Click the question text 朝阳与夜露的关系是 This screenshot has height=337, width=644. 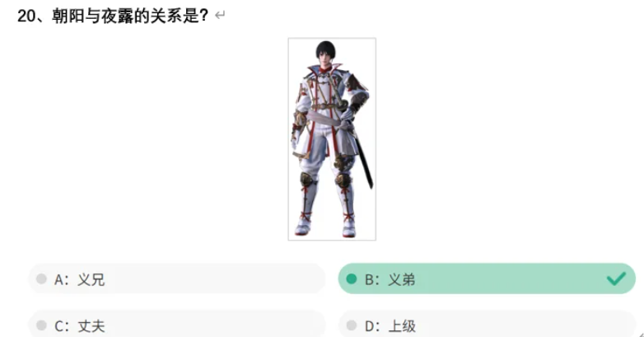[126, 16]
